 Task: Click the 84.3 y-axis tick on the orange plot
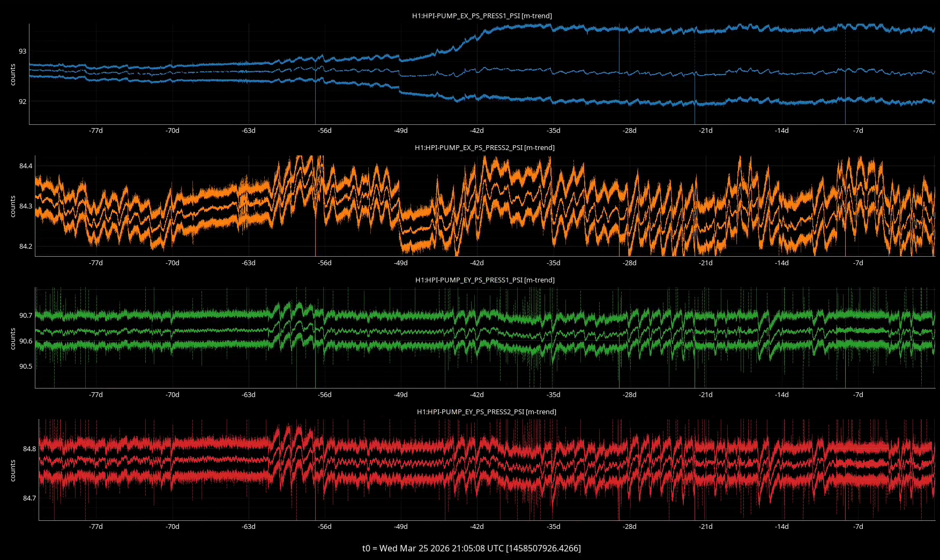[x=26, y=206]
